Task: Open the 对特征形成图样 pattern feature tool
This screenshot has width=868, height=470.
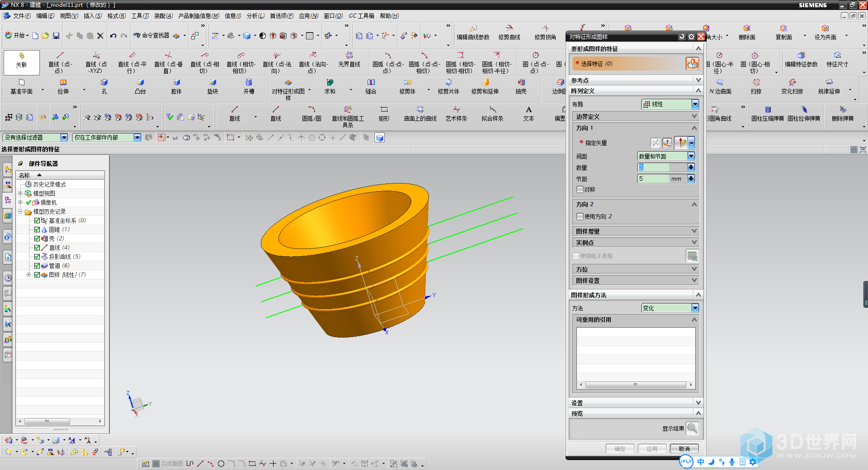Action: [288, 89]
